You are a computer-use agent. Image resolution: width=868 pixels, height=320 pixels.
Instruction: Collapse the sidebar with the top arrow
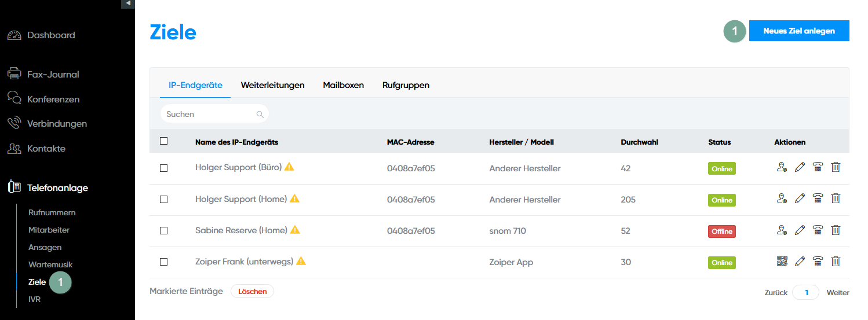coord(127,3)
